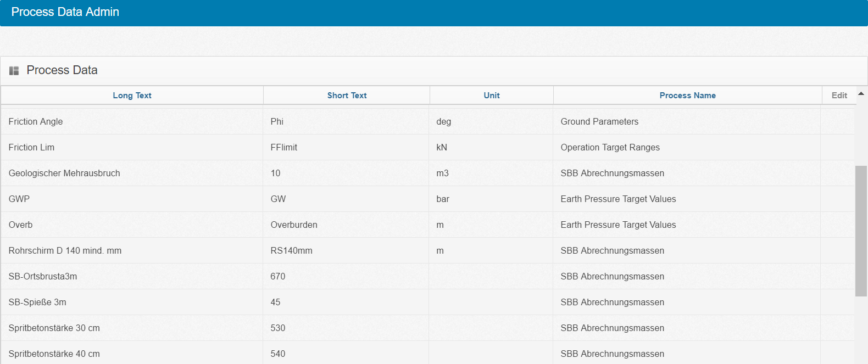Click the Geologischer Mehrausbruch entry
The width and height of the screenshot is (868, 364).
click(x=64, y=173)
